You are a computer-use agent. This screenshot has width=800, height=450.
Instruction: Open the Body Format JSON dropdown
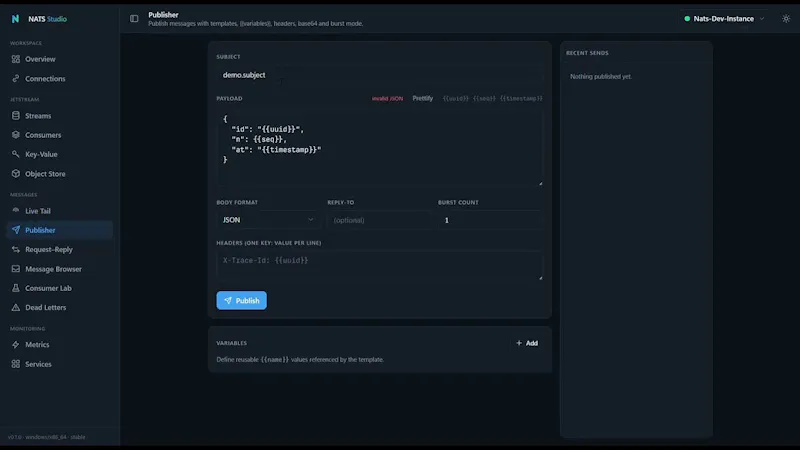pos(268,220)
